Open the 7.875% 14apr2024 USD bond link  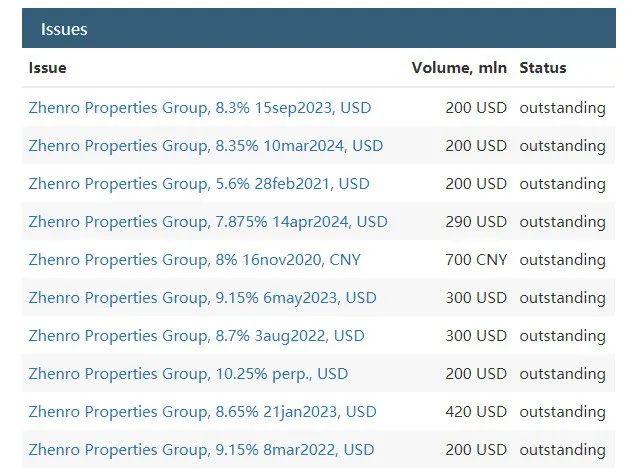pyautogui.click(x=208, y=222)
